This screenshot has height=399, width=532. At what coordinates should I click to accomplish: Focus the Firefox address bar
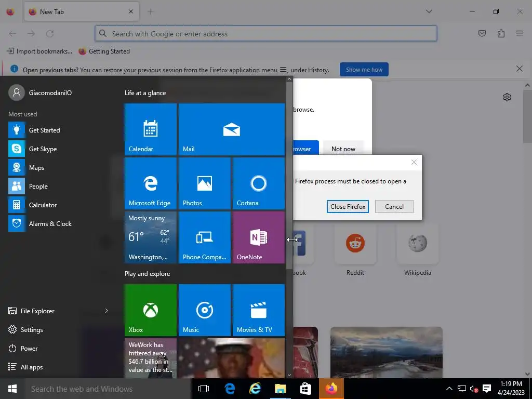[x=266, y=34]
